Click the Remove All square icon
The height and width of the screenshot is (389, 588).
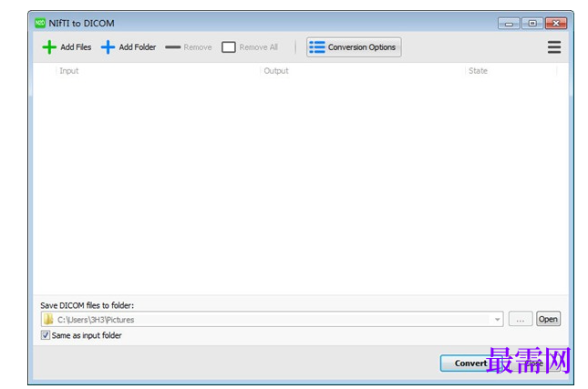(229, 47)
